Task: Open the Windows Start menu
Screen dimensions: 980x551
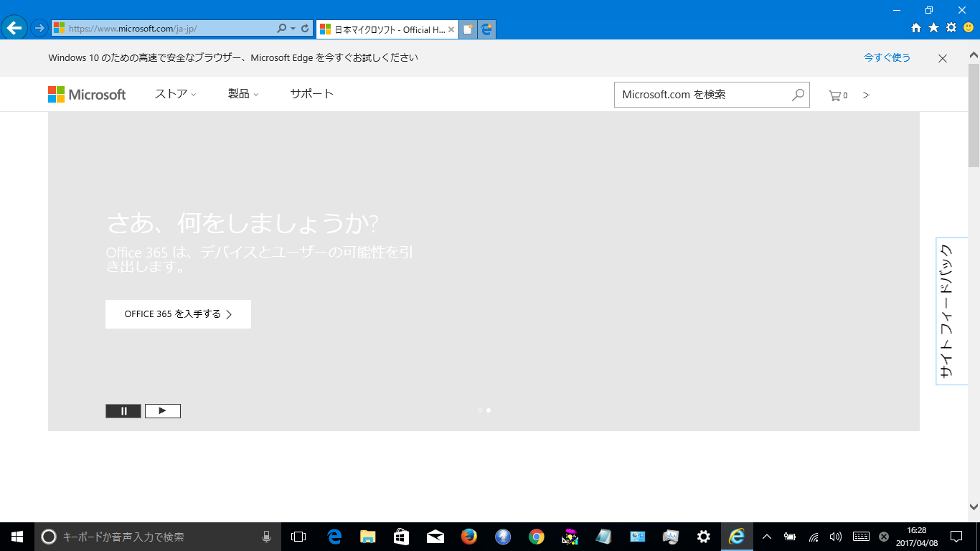Action: 17,537
